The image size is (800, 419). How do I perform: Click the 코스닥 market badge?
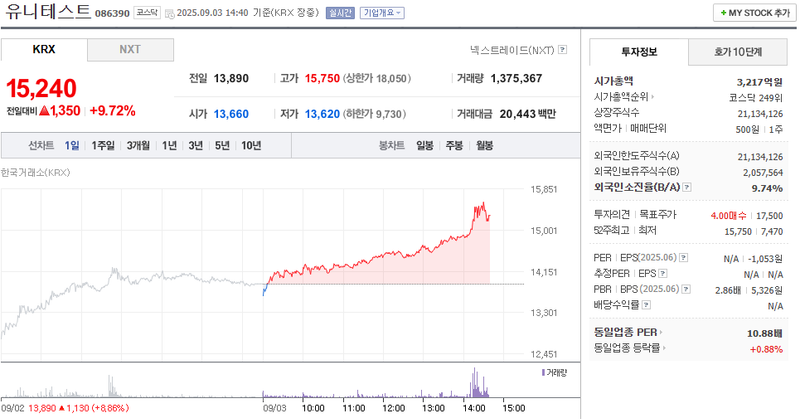pyautogui.click(x=147, y=13)
